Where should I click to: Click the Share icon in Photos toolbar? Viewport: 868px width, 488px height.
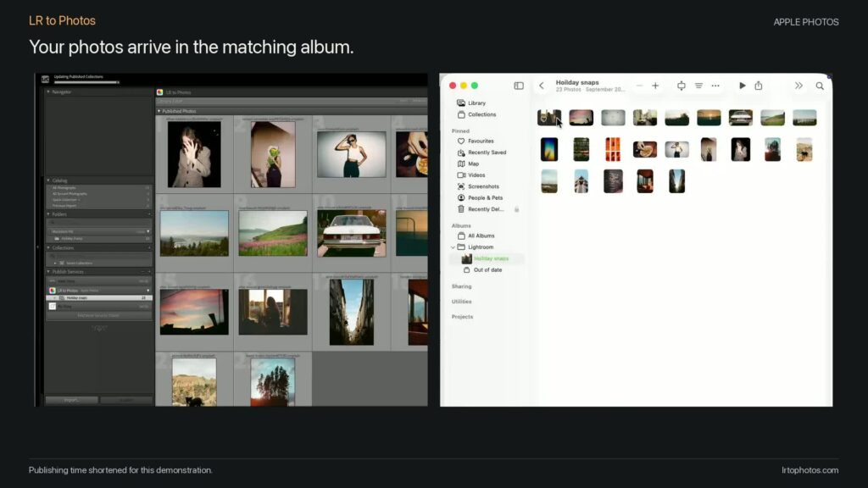click(759, 86)
